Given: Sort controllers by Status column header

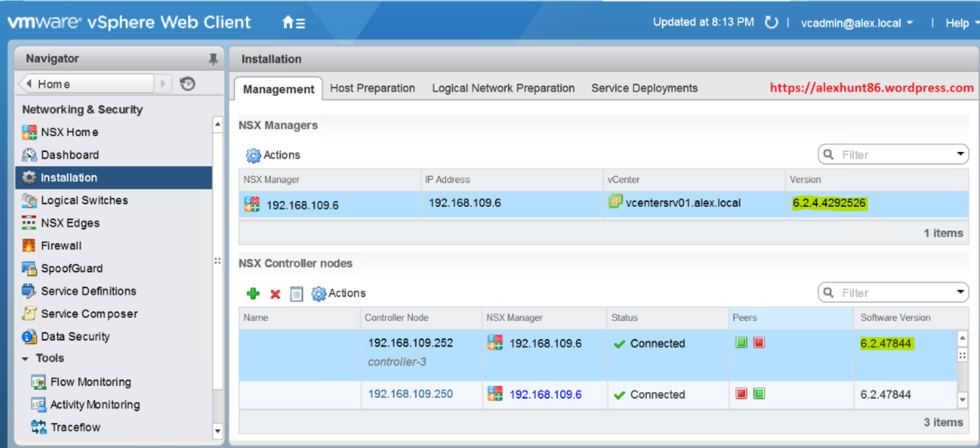Looking at the screenshot, I should click(x=668, y=318).
